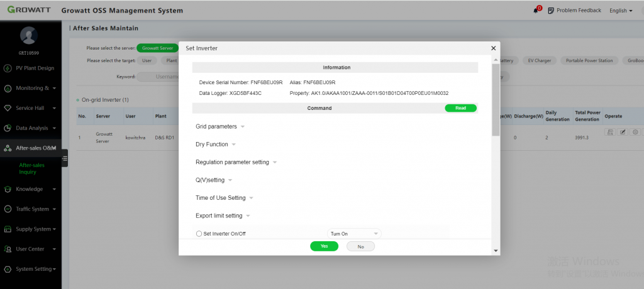644x289 pixels.
Task: Click the Monitoring sidebar icon
Action: [8, 88]
